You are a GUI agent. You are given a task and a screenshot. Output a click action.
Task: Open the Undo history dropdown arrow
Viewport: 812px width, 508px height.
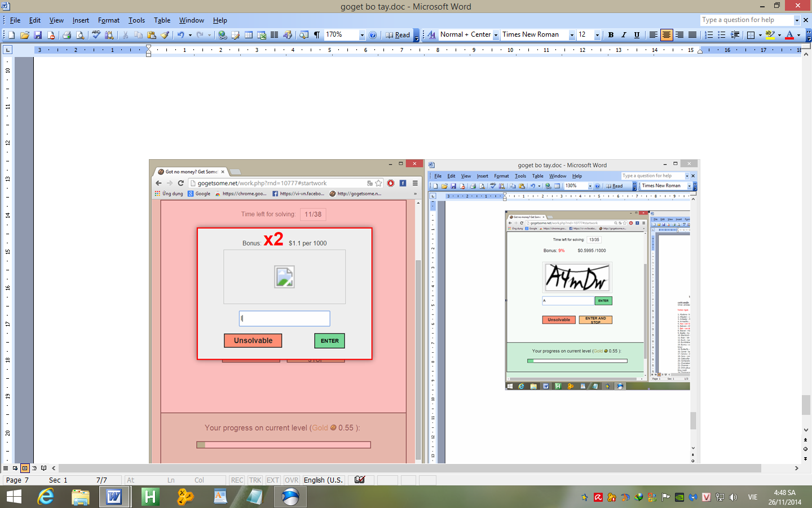(x=190, y=35)
